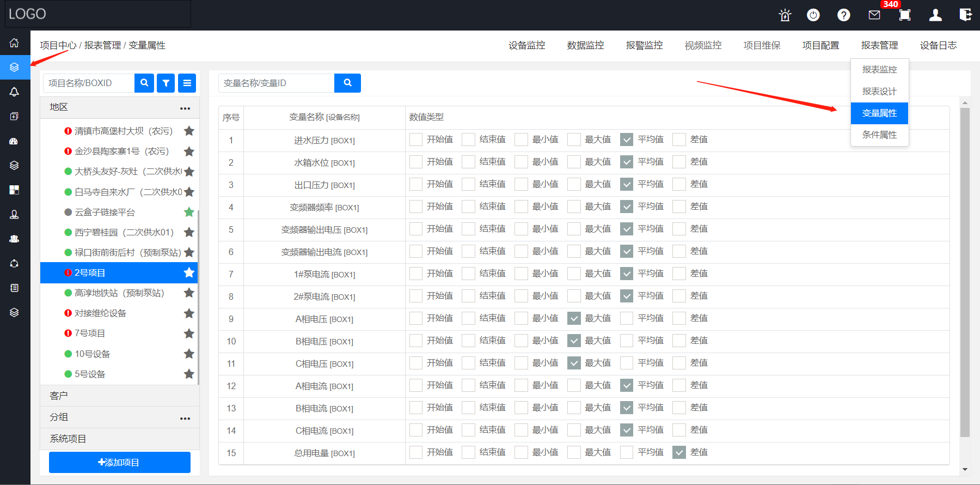This screenshot has height=485, width=980.
Task: Click the project search magnifier button
Action: pyautogui.click(x=144, y=83)
